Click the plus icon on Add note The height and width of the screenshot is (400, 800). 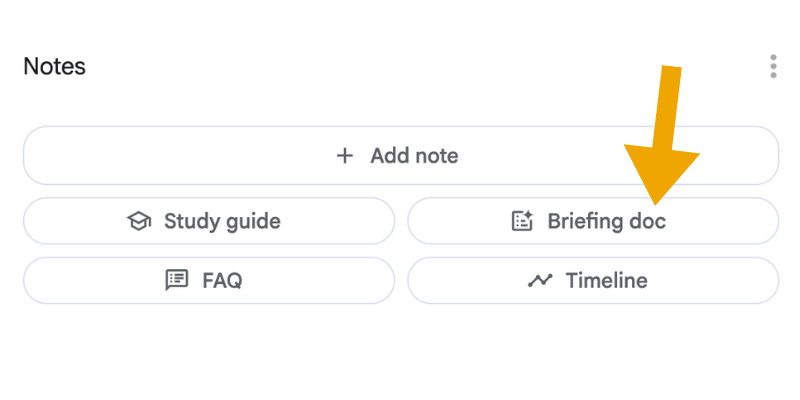pos(345,156)
